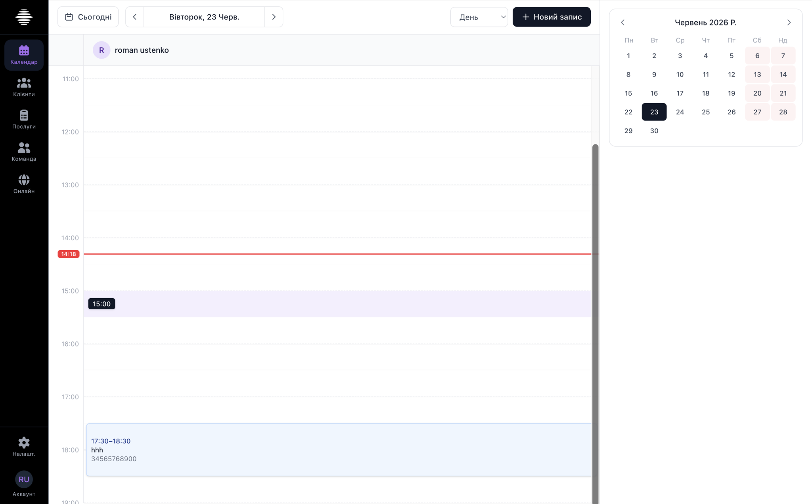This screenshot has width=812, height=504.
Task: Select June 13 in mini calendar
Action: 757,75
